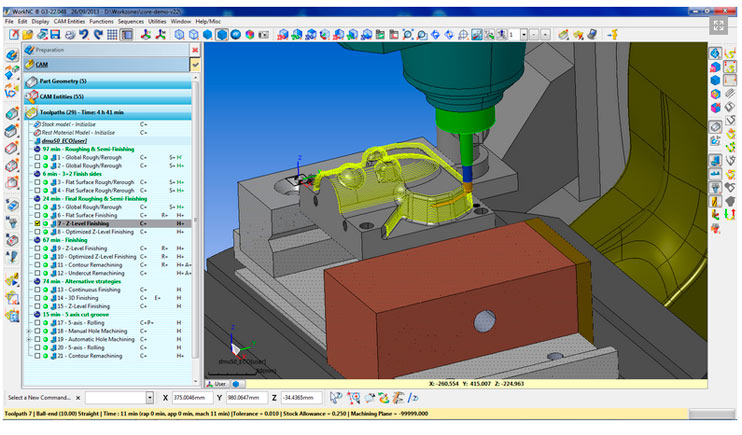The height and width of the screenshot is (435, 742).
Task: Click the User tab below the viewport
Action: [x=217, y=384]
